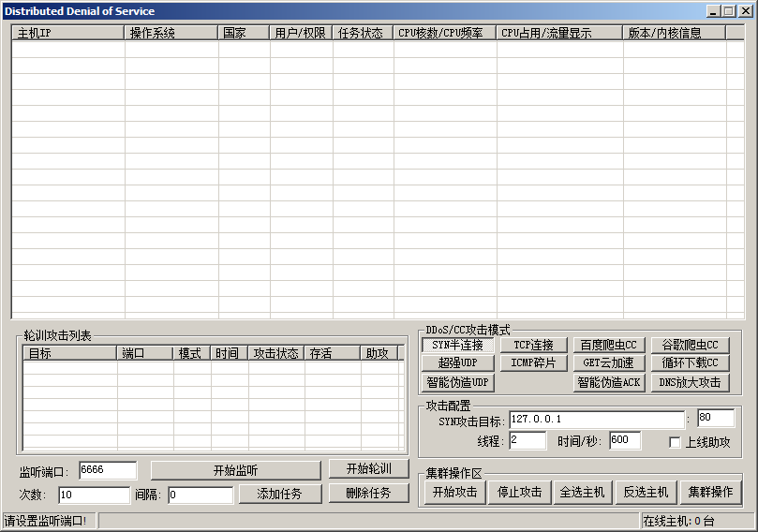This screenshot has width=758, height=532.
Task: Select the TCP连接 mode button
Action: pos(533,346)
